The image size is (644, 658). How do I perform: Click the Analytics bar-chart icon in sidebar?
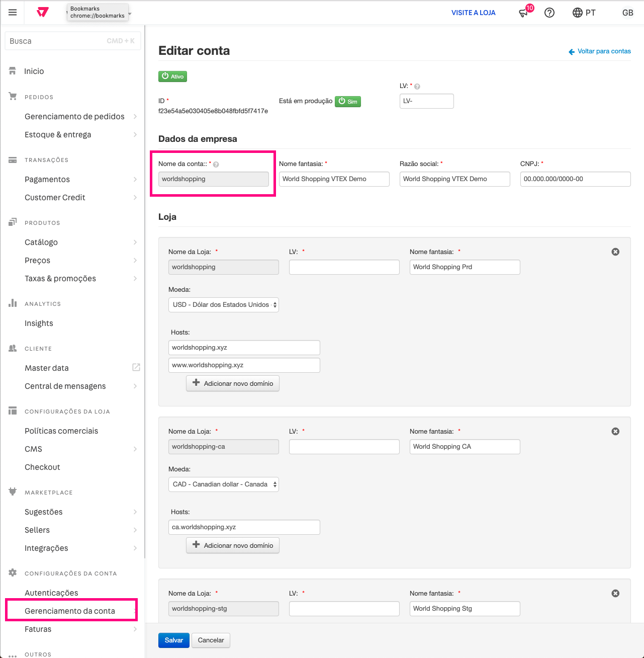click(12, 303)
